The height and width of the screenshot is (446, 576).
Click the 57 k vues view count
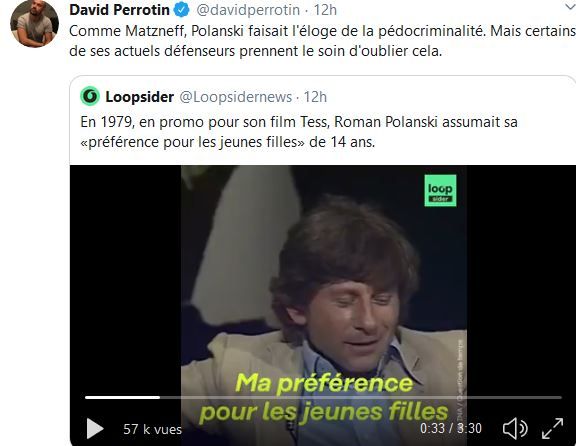click(152, 429)
